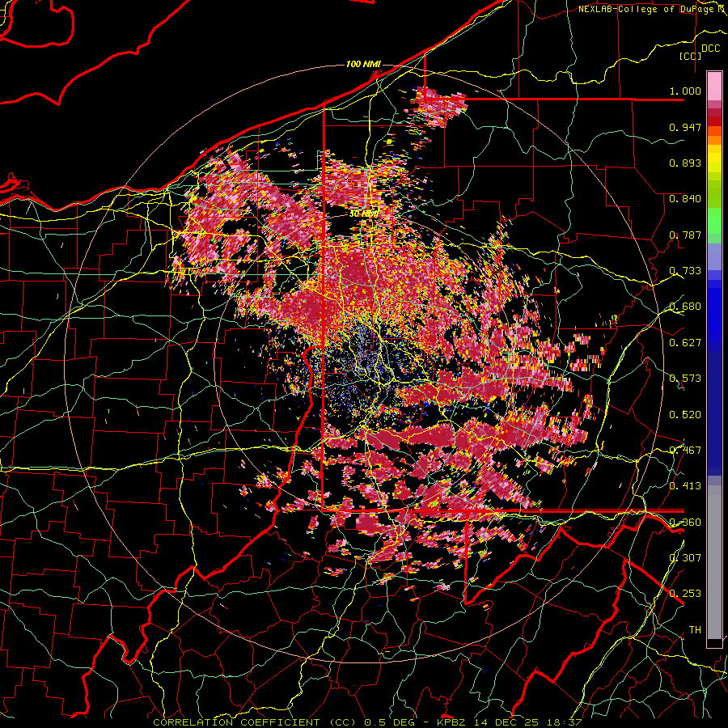Select the 0.573 legend value
This screenshot has height=728, width=728.
(x=685, y=379)
